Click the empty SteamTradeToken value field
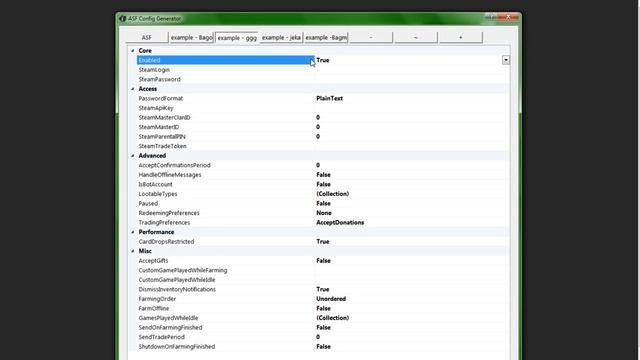 coord(412,146)
